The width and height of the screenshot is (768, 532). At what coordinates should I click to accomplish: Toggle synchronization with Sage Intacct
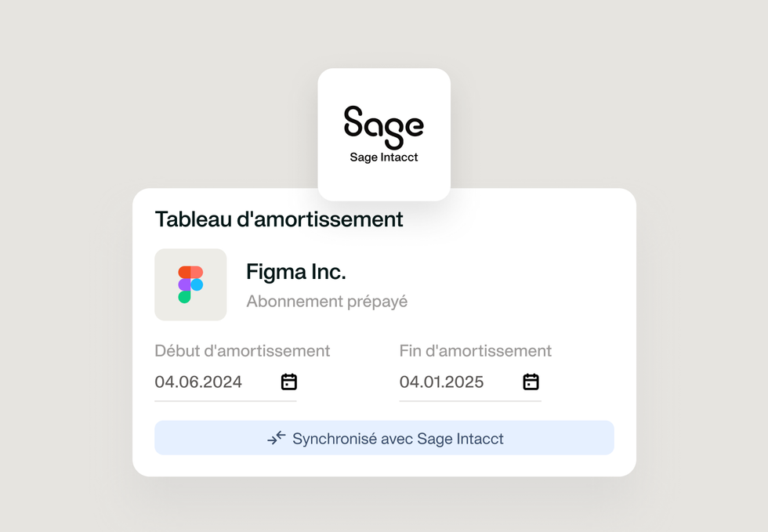(384, 438)
